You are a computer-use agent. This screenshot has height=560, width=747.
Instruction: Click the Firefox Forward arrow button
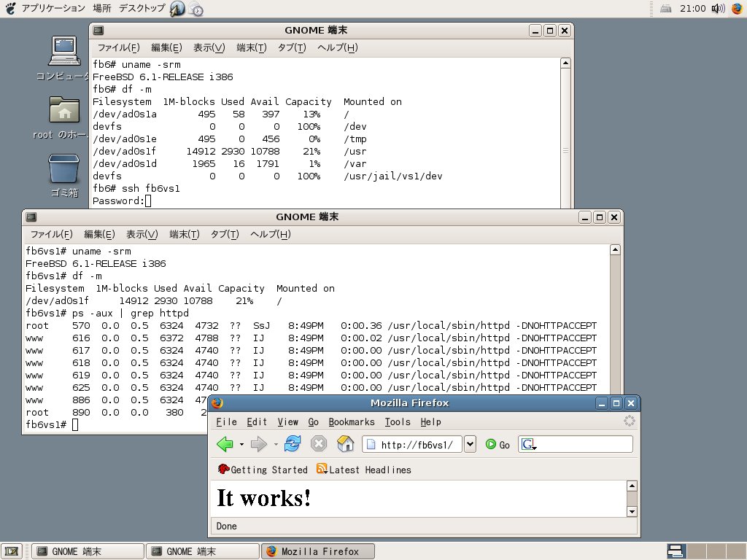point(259,444)
